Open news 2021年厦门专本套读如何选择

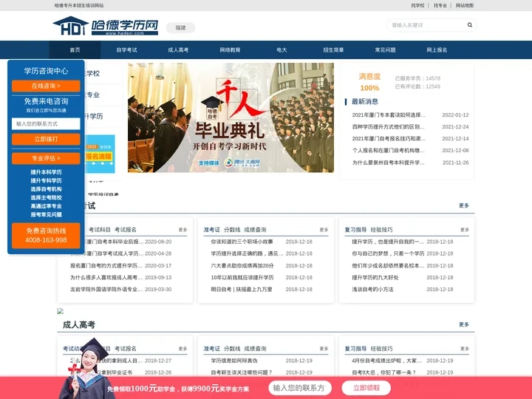pos(389,115)
